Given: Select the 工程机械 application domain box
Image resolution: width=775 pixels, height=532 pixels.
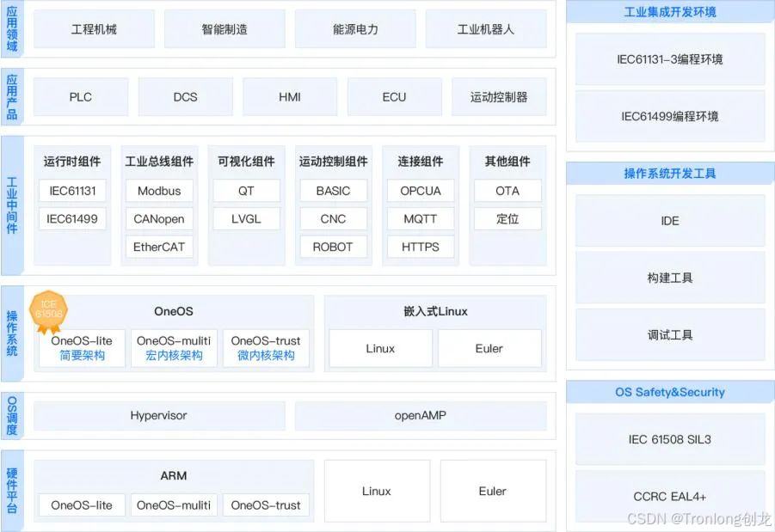Looking at the screenshot, I should (94, 29).
